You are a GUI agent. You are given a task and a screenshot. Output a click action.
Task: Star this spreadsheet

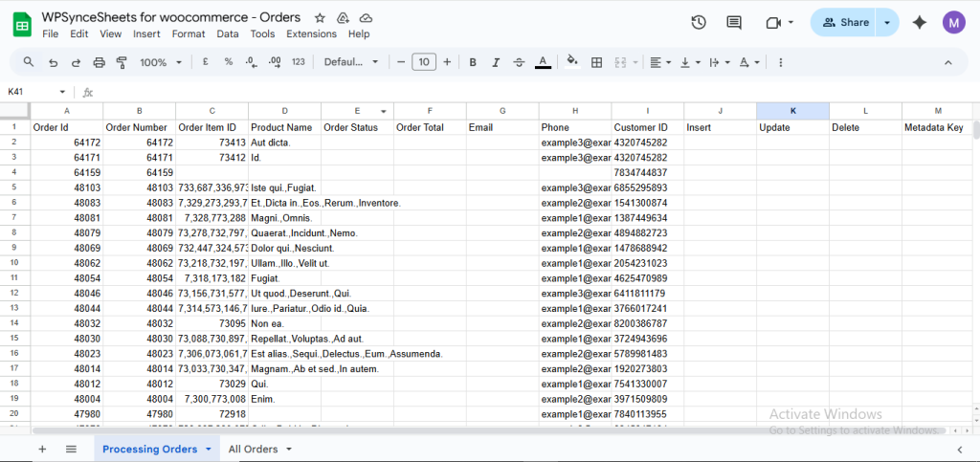[320, 17]
